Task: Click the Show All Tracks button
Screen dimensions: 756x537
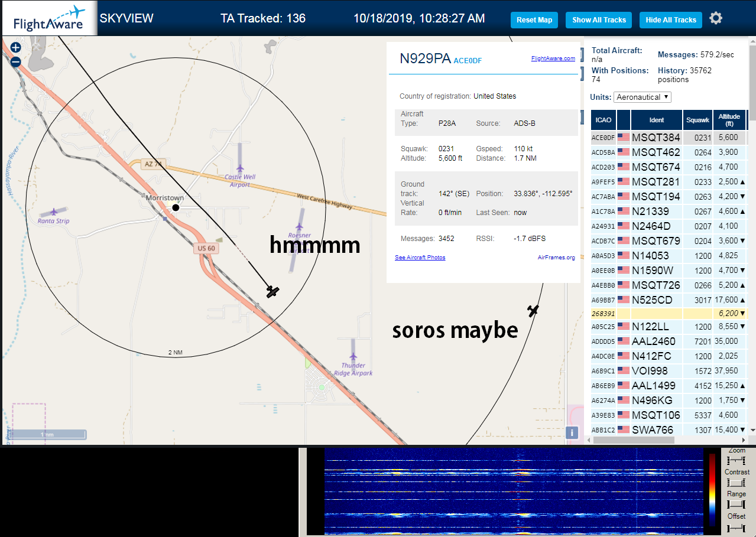Action: pos(599,19)
